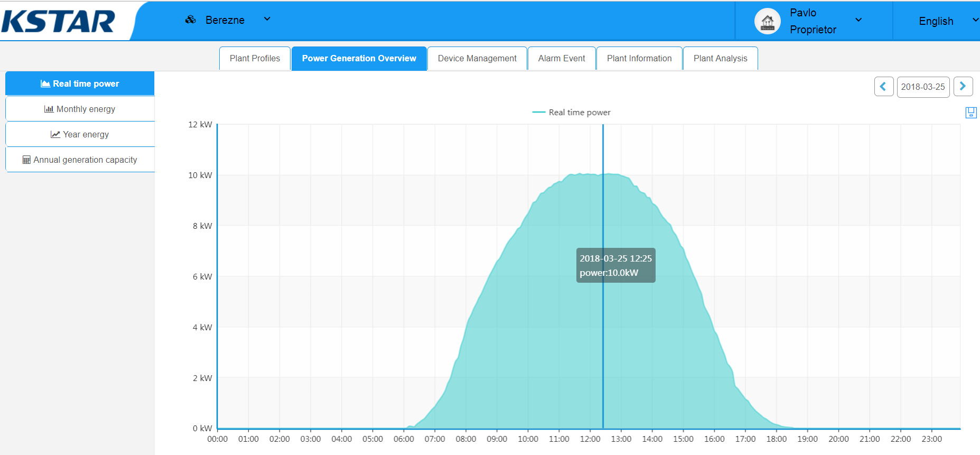Go to previous day arrow
The height and width of the screenshot is (455, 980).
click(x=884, y=87)
